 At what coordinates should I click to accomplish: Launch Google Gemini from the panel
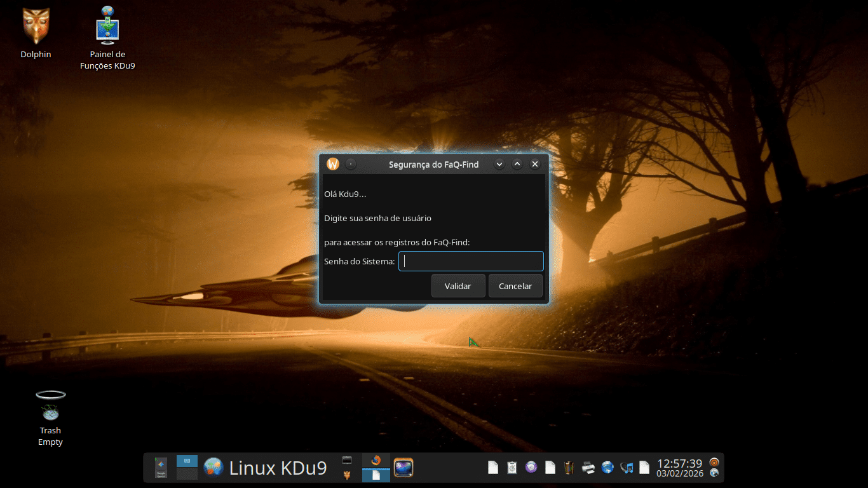161,468
